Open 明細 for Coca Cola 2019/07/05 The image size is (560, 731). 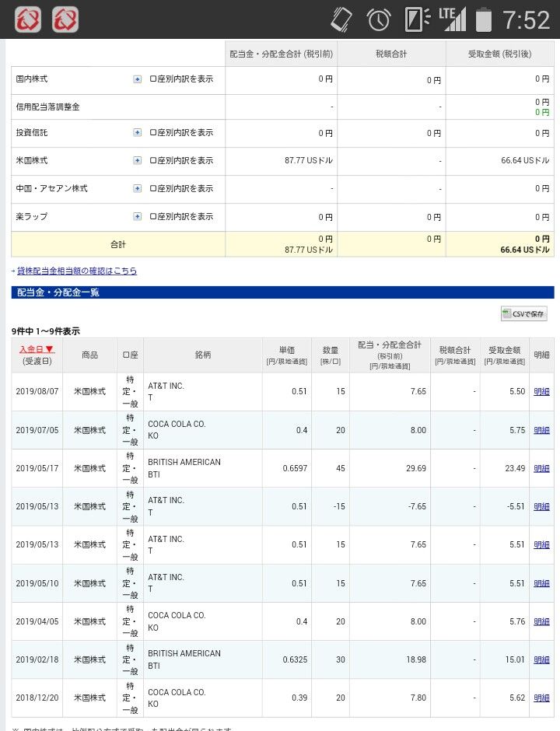click(541, 430)
